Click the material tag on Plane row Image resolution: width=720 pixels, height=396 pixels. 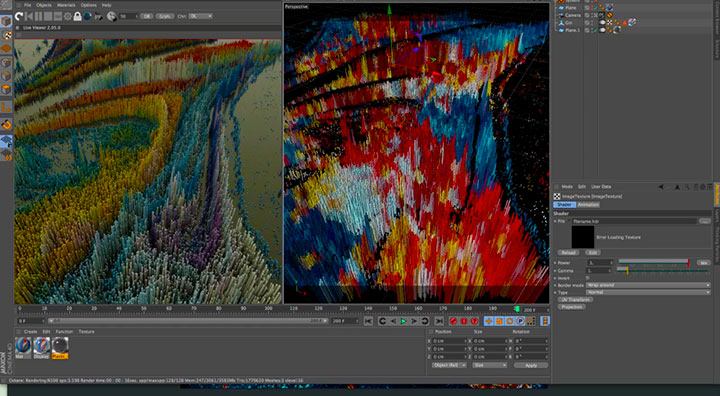click(x=609, y=8)
